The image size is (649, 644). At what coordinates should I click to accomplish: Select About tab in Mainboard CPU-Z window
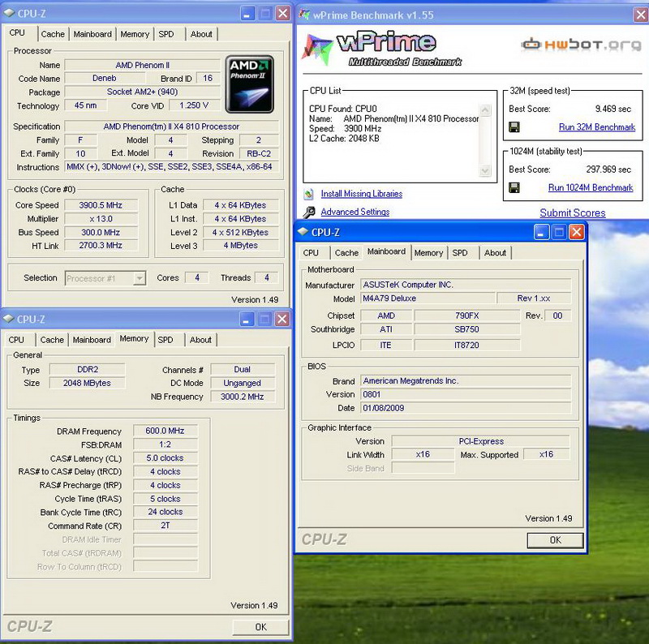[495, 252]
